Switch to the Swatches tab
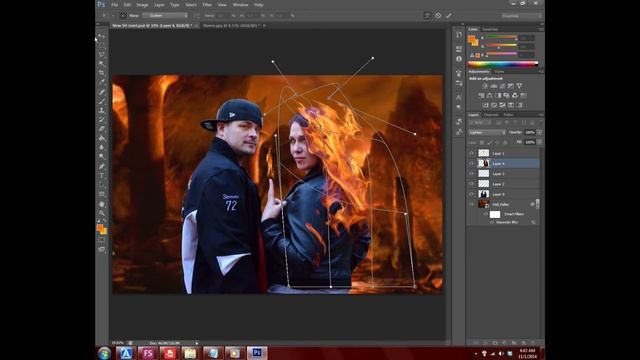 pyautogui.click(x=490, y=29)
